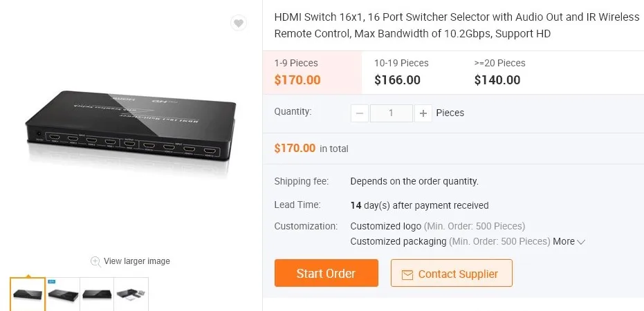Decrease quantity with the minus button
This screenshot has height=311, width=644.
[x=360, y=113]
